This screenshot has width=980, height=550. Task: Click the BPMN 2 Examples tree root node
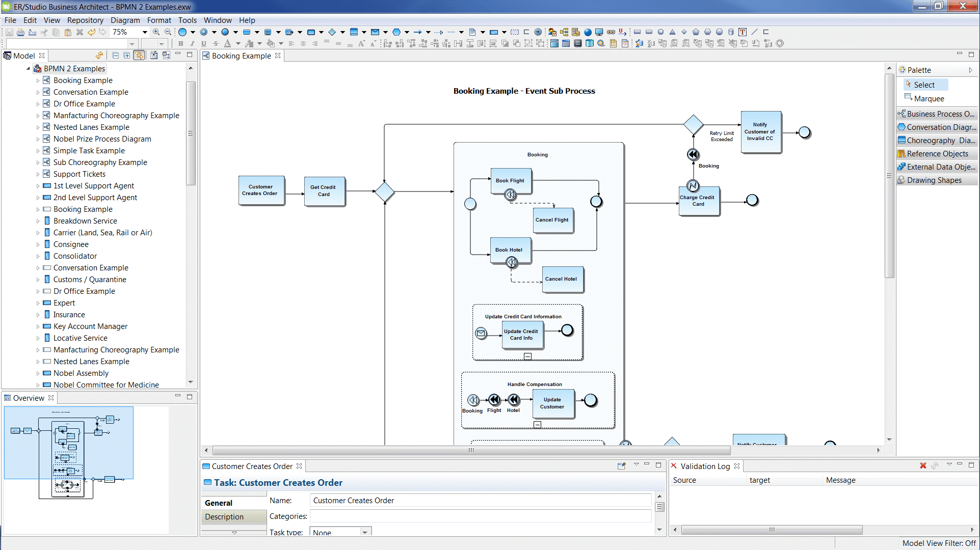coord(75,68)
